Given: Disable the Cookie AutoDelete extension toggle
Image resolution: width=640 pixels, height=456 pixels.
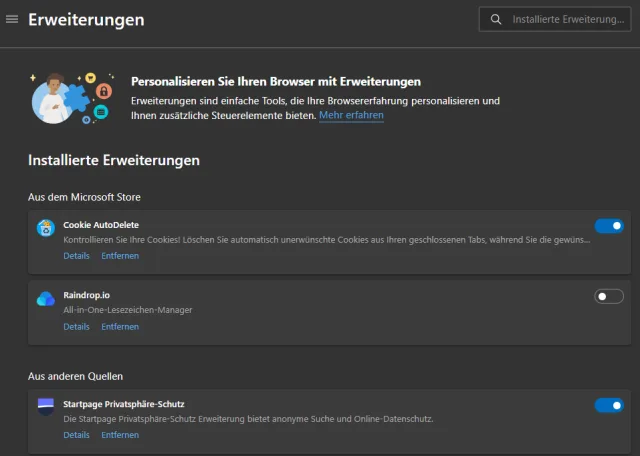Looking at the screenshot, I should coord(609,226).
